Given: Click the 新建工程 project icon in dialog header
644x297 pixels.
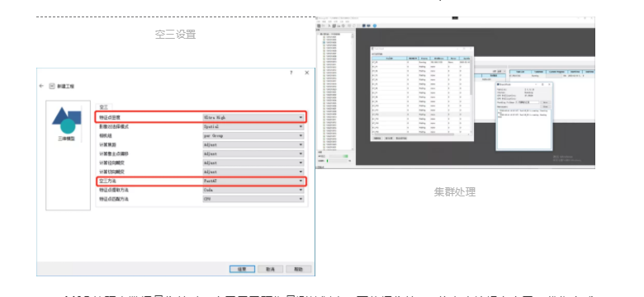Looking at the screenshot, I should tap(52, 86).
